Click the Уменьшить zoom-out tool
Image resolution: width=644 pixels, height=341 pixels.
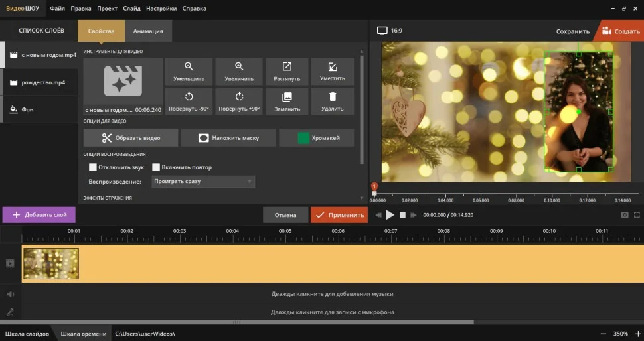189,71
